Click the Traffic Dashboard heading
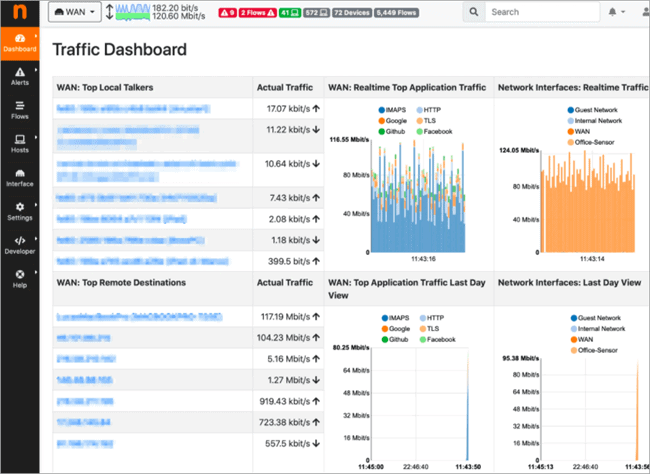The height and width of the screenshot is (474, 650). 119,49
